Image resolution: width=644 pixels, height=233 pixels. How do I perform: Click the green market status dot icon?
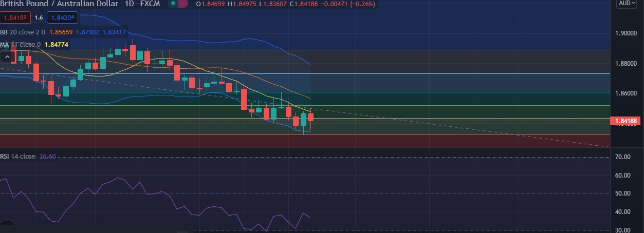(x=173, y=3)
